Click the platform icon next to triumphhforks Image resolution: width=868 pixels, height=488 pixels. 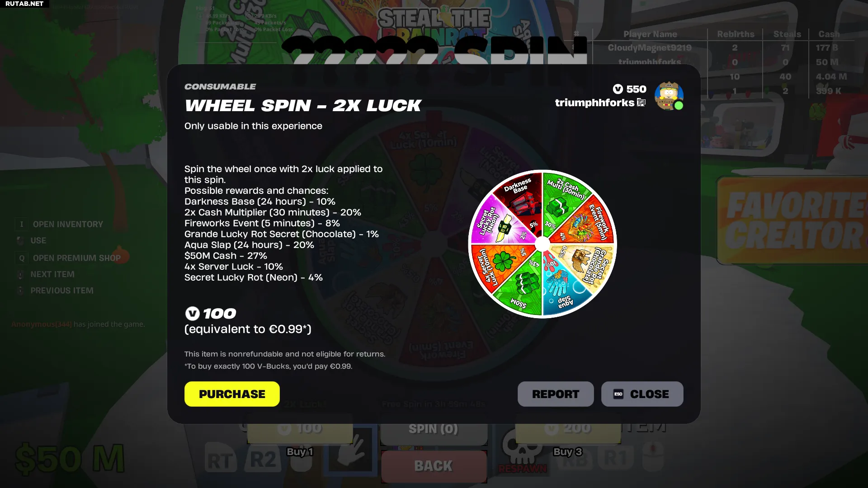pos(641,103)
